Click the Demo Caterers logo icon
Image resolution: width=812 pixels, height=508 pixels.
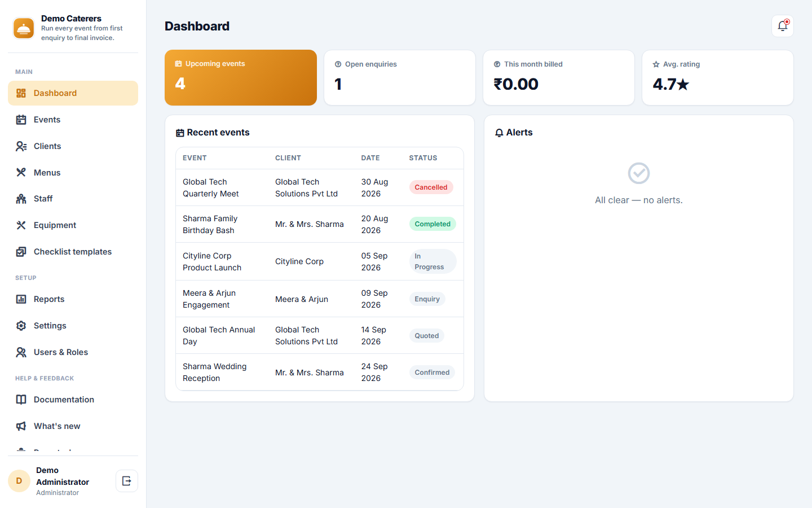pyautogui.click(x=24, y=28)
